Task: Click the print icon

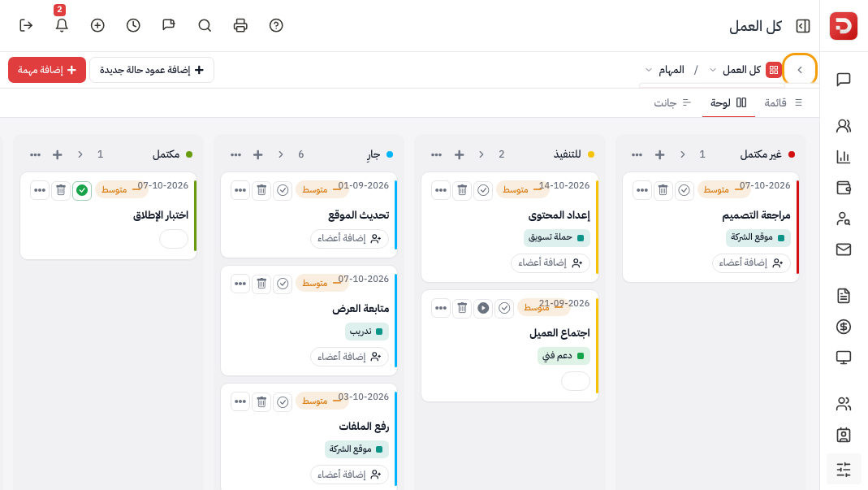Action: [240, 25]
